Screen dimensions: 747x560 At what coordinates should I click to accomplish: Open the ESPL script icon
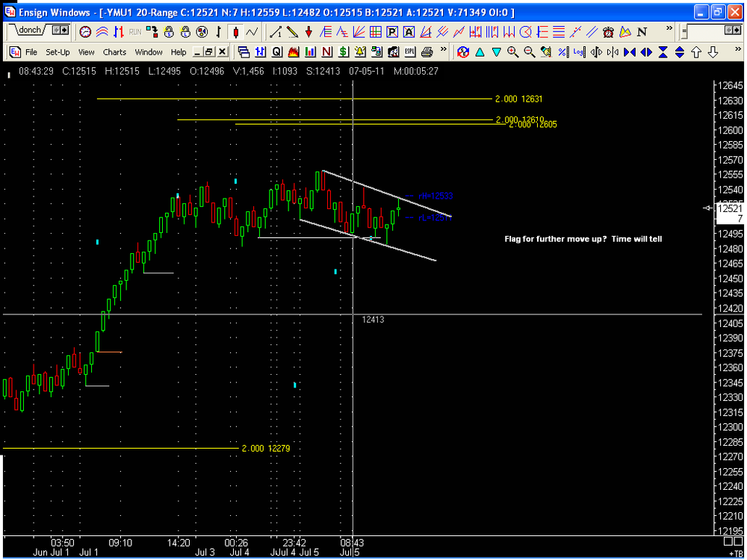pyautogui.click(x=410, y=52)
